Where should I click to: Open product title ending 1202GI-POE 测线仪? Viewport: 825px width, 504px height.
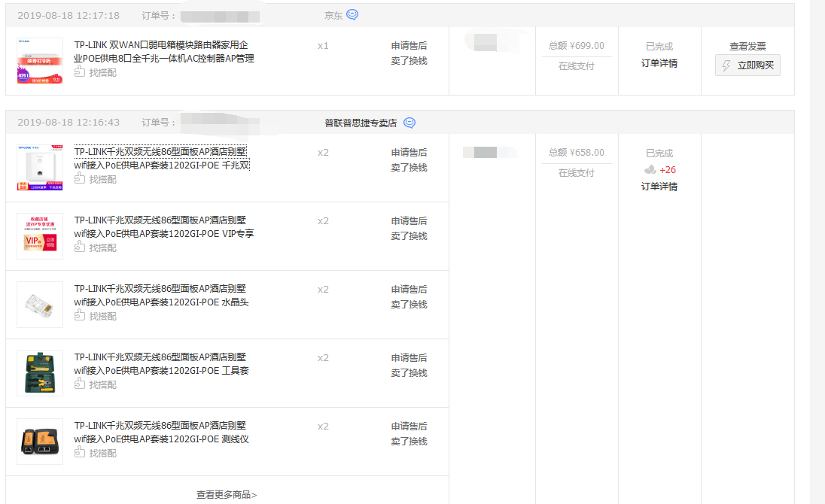[161, 432]
